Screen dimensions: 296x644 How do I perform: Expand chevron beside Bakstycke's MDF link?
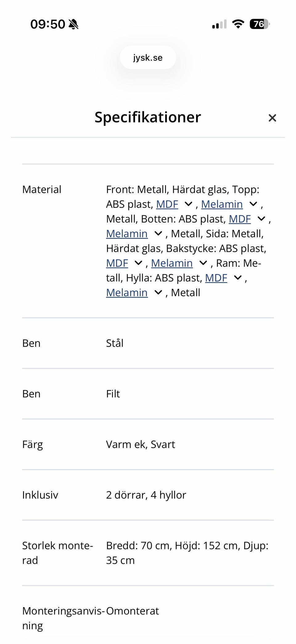[138, 263]
